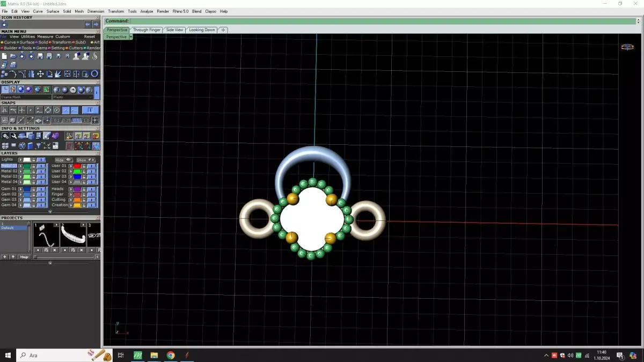
Task: Switch to the Through Finger viewport tab
Action: [147, 30]
